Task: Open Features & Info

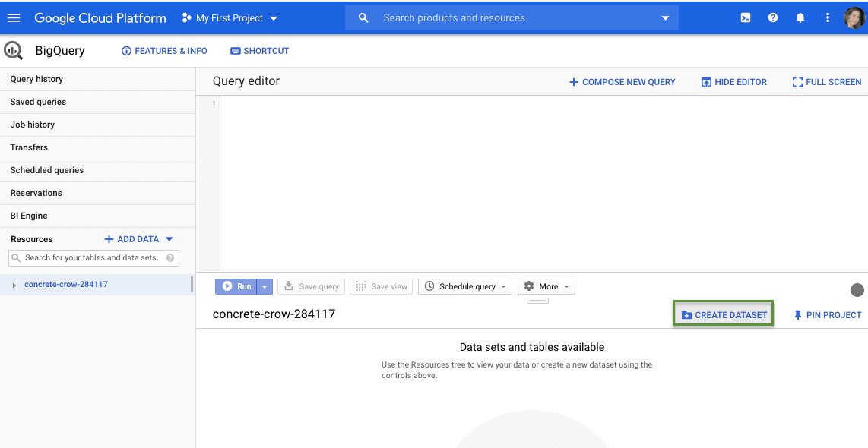Action: coord(164,51)
